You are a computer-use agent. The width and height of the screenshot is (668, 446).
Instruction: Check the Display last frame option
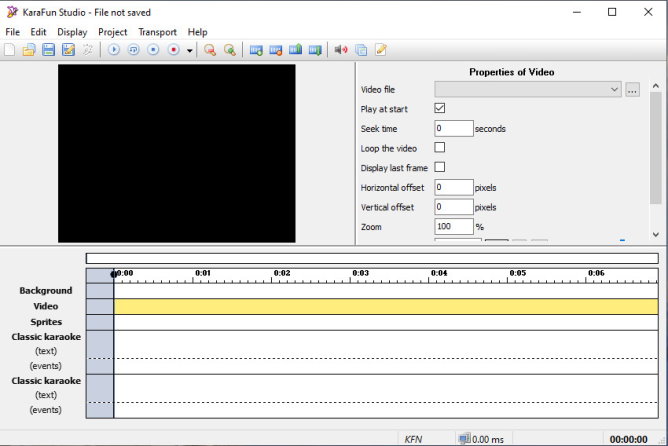coord(440,167)
